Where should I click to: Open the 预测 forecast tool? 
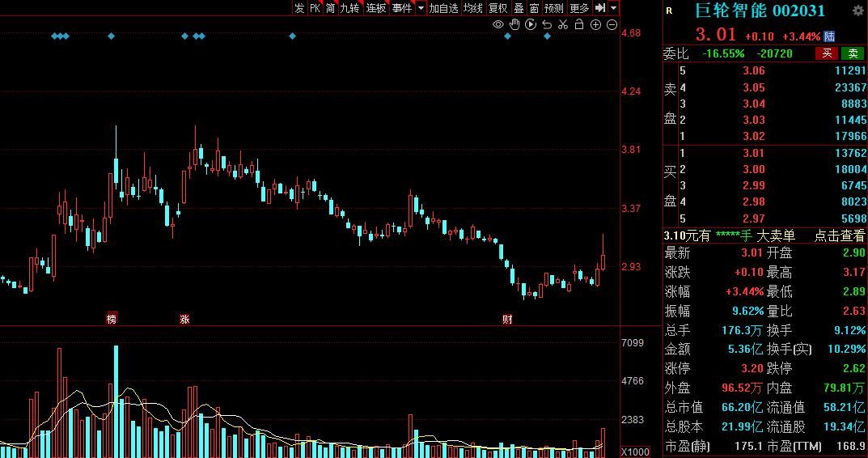(x=553, y=8)
